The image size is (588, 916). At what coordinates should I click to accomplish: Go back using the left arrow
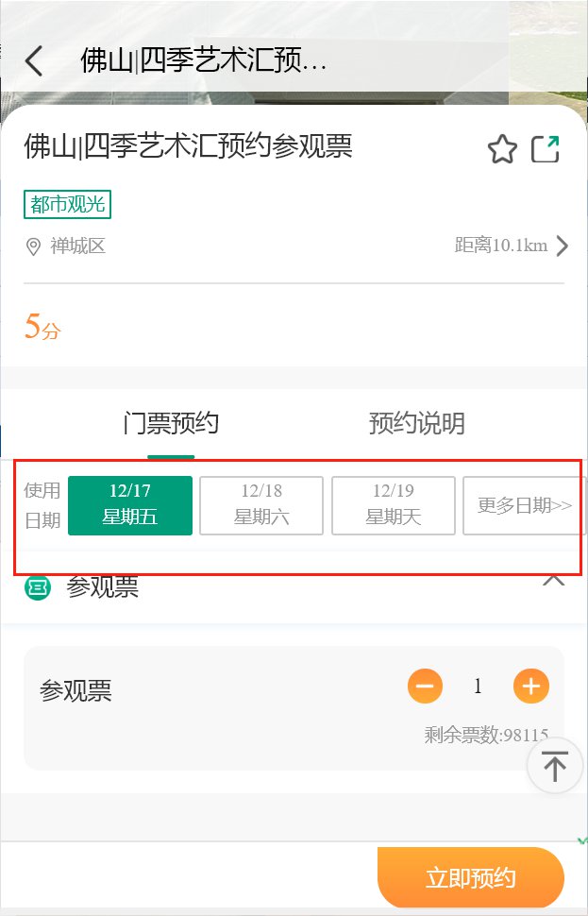34,60
